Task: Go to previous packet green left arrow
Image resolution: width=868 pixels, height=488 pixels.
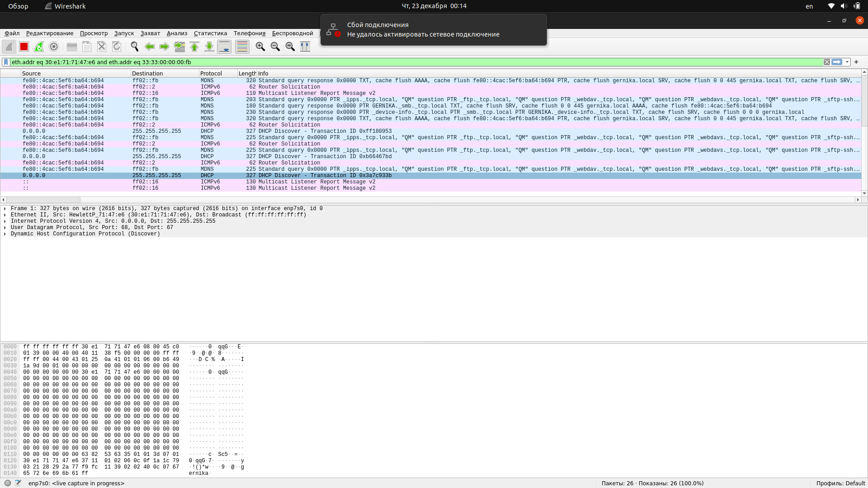Action: point(150,47)
